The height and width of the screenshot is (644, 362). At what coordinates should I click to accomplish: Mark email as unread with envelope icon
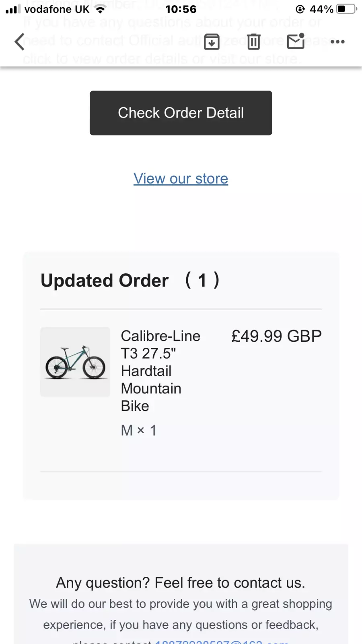[x=296, y=41]
